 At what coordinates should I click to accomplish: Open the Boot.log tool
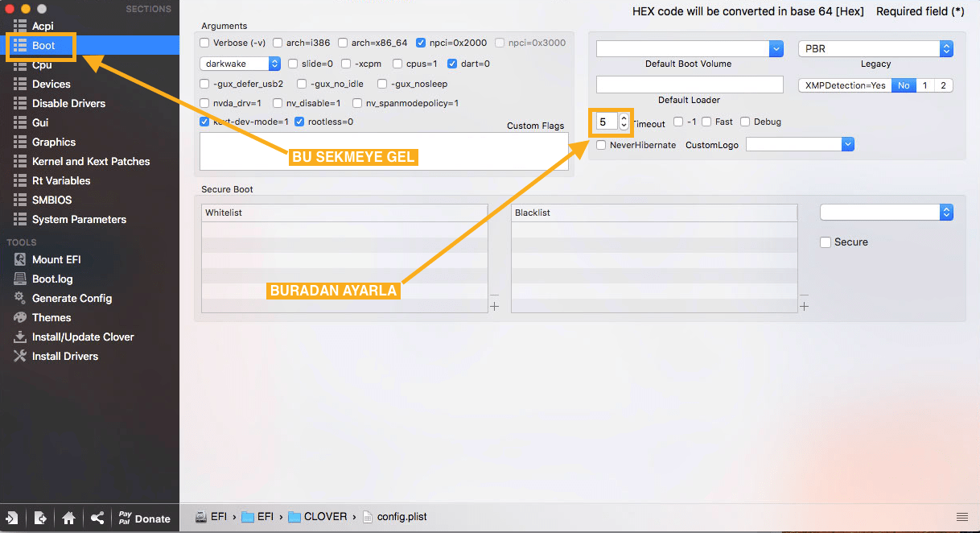tap(52, 279)
